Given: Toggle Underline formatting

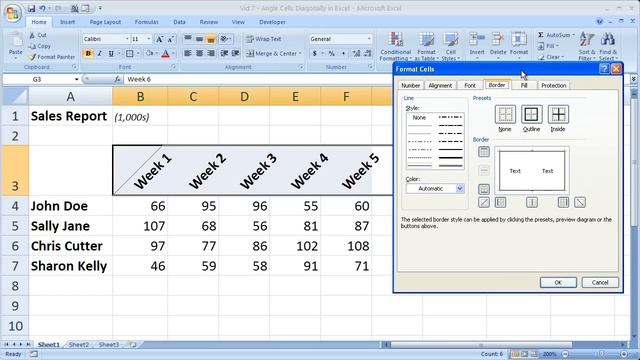Looking at the screenshot, I should tap(111, 53).
